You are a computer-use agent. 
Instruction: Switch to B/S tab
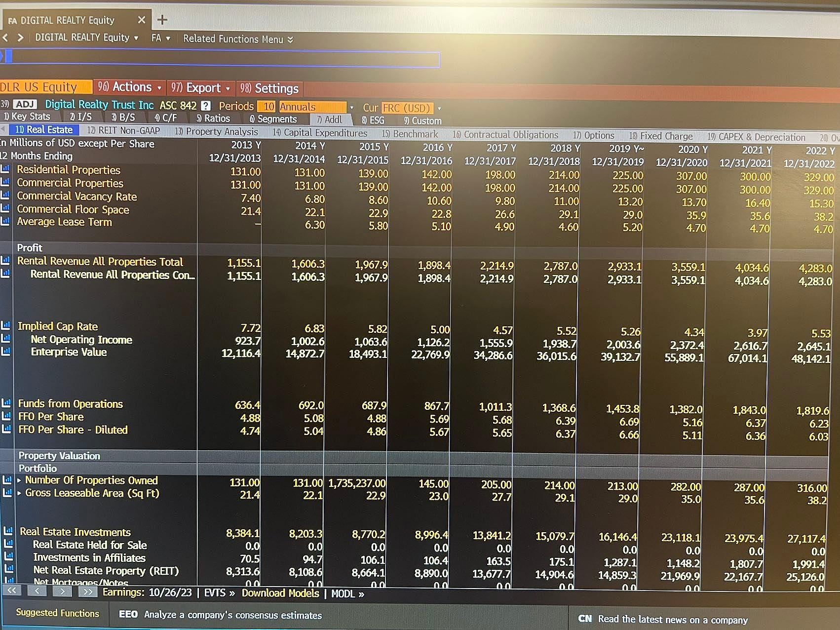point(123,118)
